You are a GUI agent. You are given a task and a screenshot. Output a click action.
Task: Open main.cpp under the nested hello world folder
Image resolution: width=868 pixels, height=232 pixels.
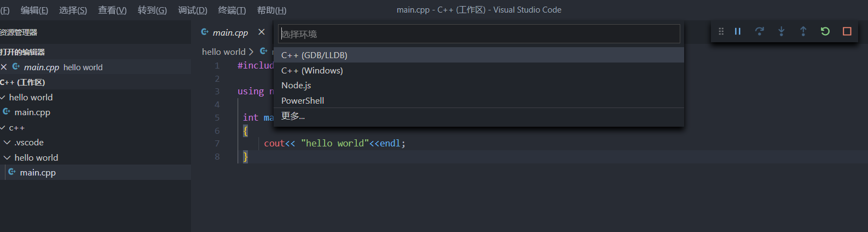[x=38, y=172]
